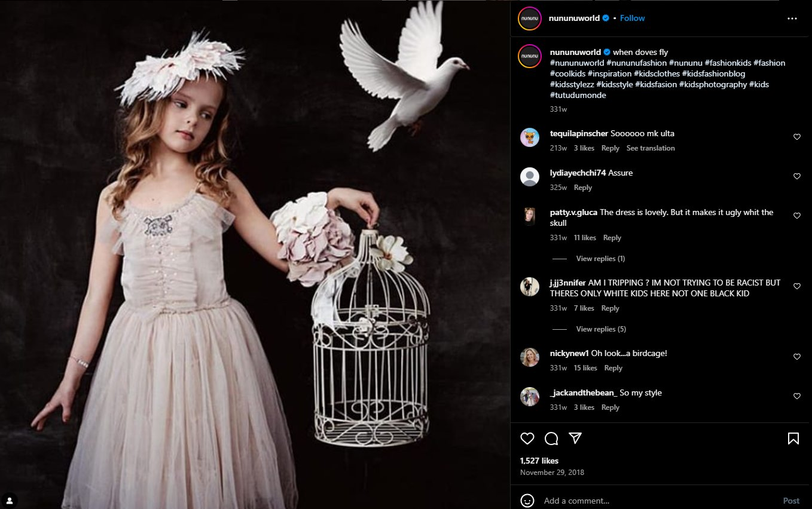812x509 pixels.
Task: Open the emoji picker in the comment box
Action: [527, 501]
